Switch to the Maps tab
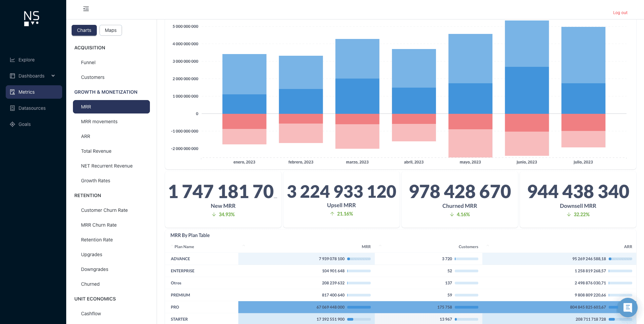 coord(111,30)
